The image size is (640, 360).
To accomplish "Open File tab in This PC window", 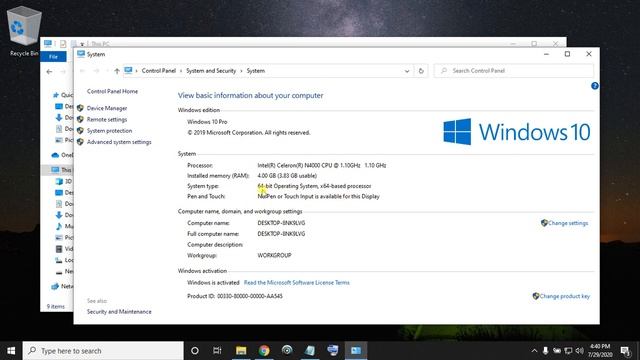I will [53, 57].
